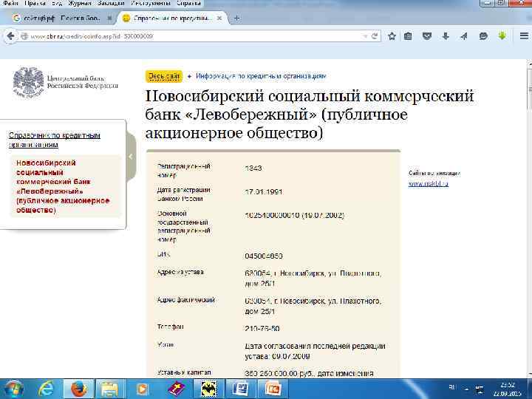The height and width of the screenshot is (399, 532).
Task: Select the Справочник по кредитным tab
Action: [x=171, y=18]
